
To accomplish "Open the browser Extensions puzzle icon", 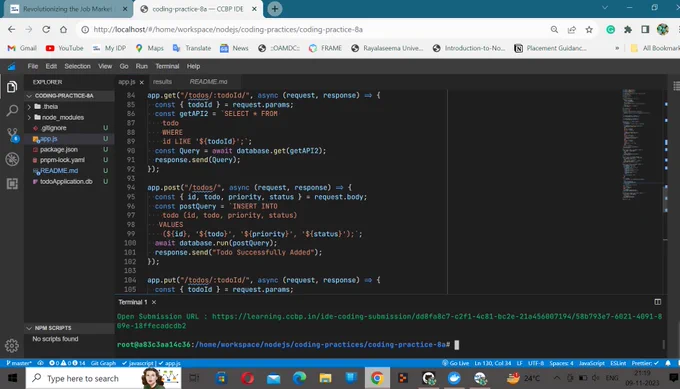I will click(628, 29).
